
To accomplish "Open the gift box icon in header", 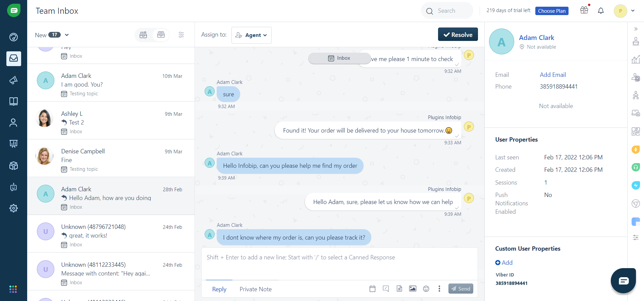I will [584, 10].
